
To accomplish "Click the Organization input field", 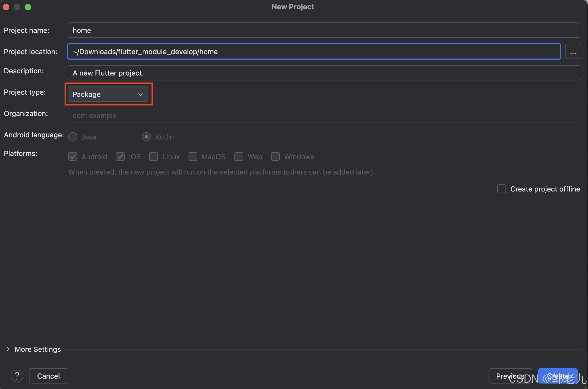I will pyautogui.click(x=324, y=116).
